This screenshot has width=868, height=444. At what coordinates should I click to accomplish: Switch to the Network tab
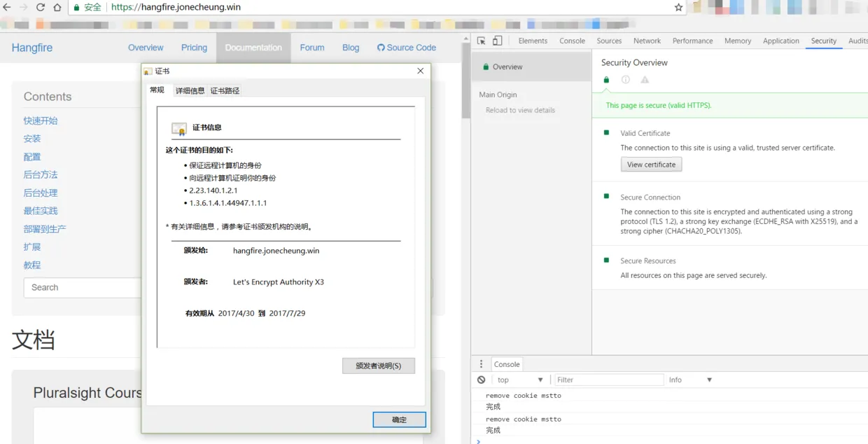pos(647,41)
